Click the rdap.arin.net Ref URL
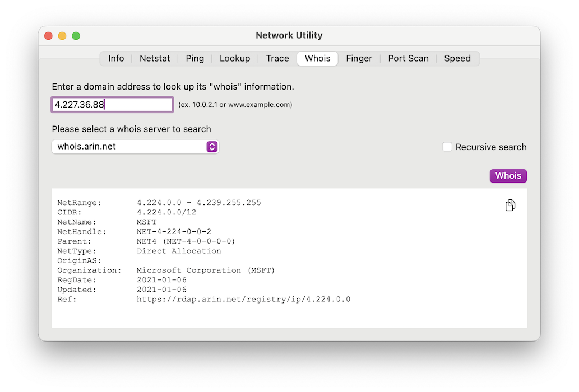The image size is (579, 392). 243,299
